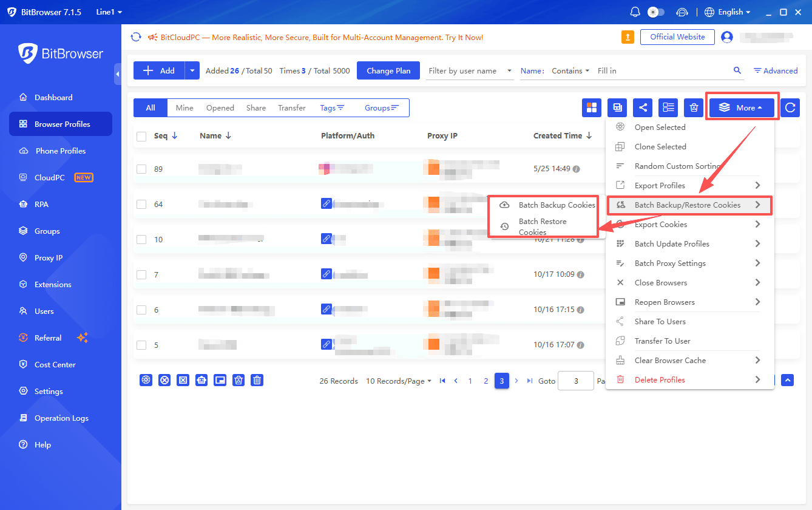Click the refresh icon beside the BitCloudPC announcement

point(137,37)
